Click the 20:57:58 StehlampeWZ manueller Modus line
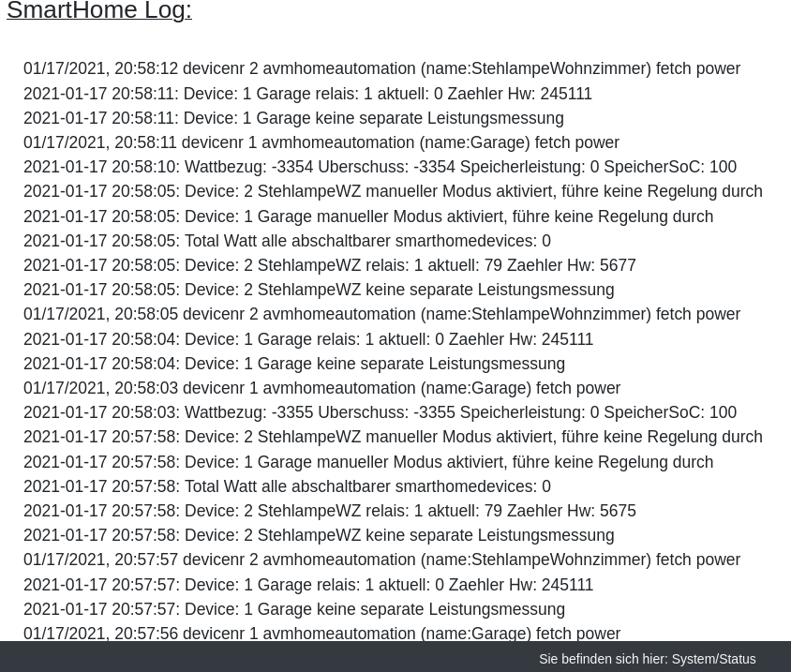Screen dimensions: 791x672 coord(393,437)
